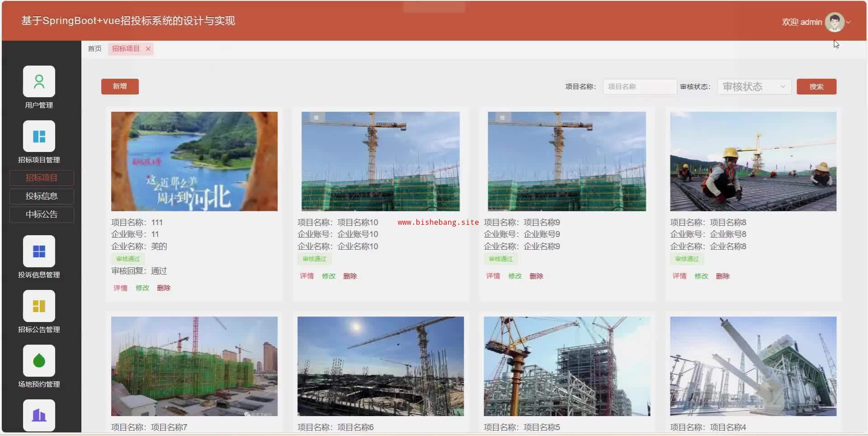Open the 用户管理 sidebar icon

(39, 81)
